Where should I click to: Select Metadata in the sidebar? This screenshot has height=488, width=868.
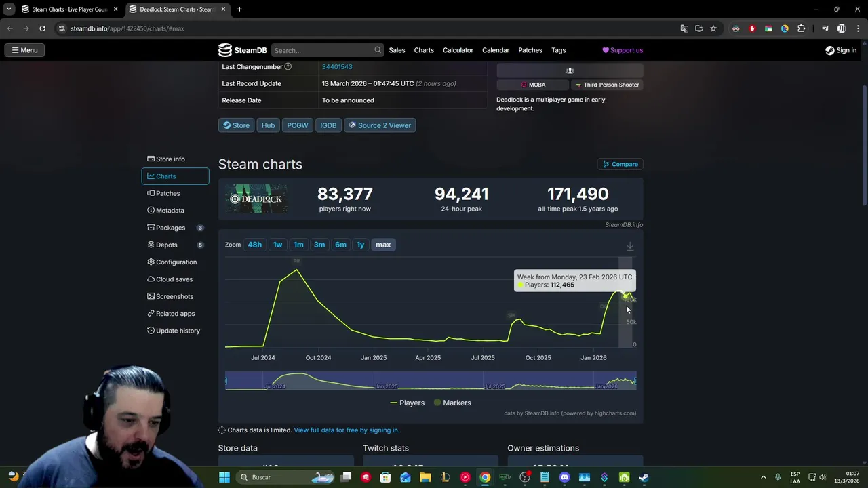(175, 210)
